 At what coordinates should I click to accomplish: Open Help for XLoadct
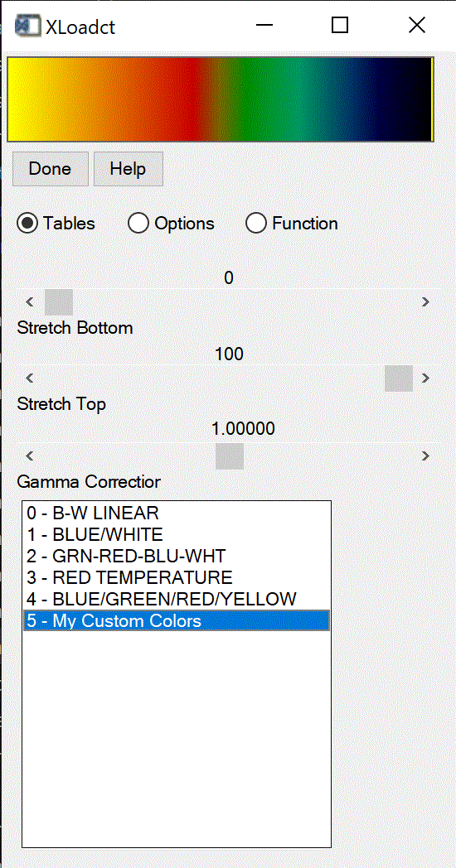pyautogui.click(x=128, y=169)
